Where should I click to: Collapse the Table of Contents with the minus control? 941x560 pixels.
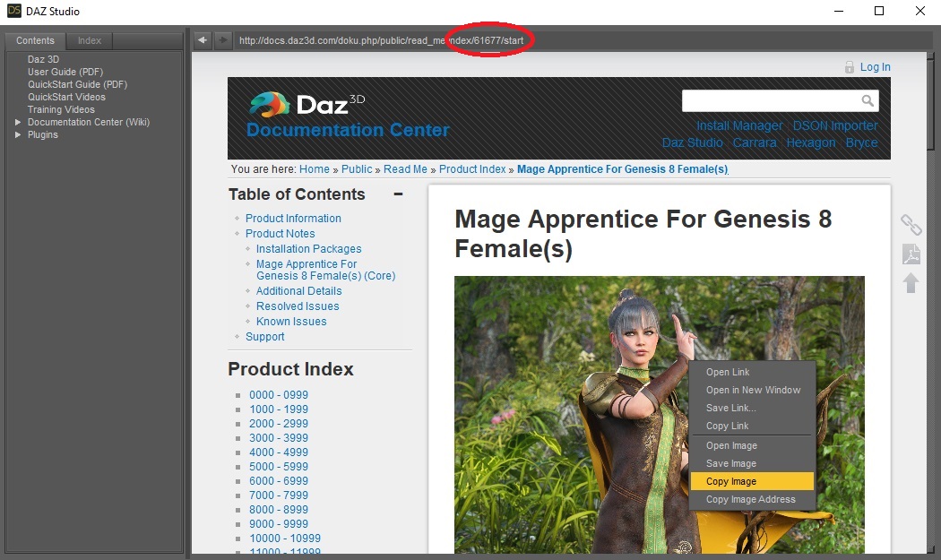click(398, 194)
